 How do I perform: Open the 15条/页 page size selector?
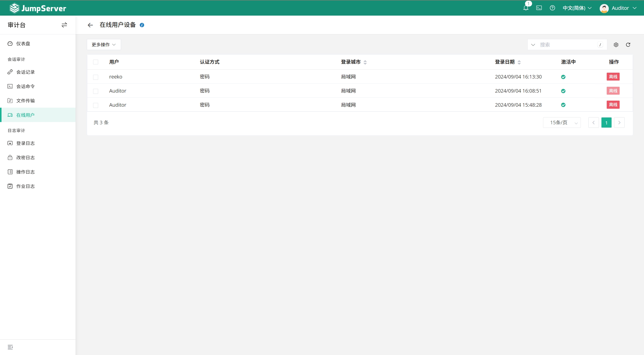pos(562,123)
